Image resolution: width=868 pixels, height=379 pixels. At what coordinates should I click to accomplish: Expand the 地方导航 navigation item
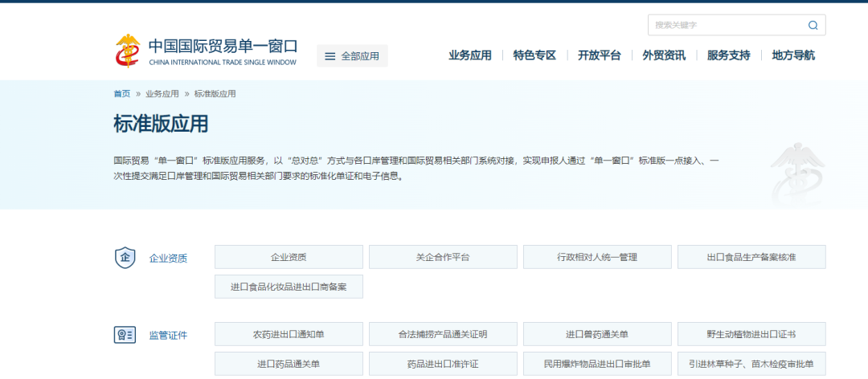pyautogui.click(x=792, y=55)
